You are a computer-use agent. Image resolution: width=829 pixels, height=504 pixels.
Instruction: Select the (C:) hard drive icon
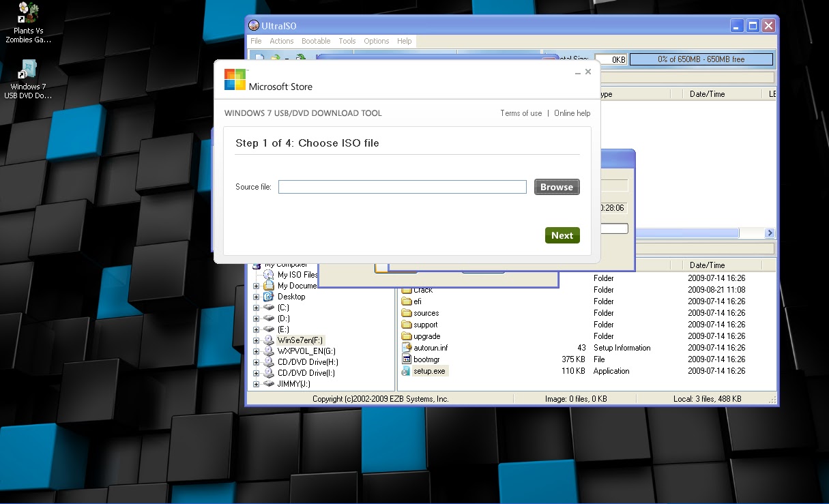tap(269, 308)
